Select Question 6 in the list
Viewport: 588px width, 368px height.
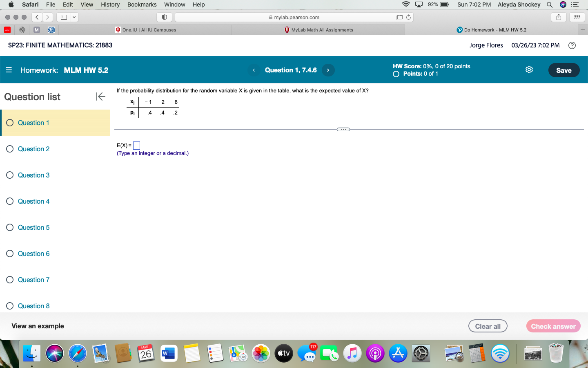(x=55, y=254)
